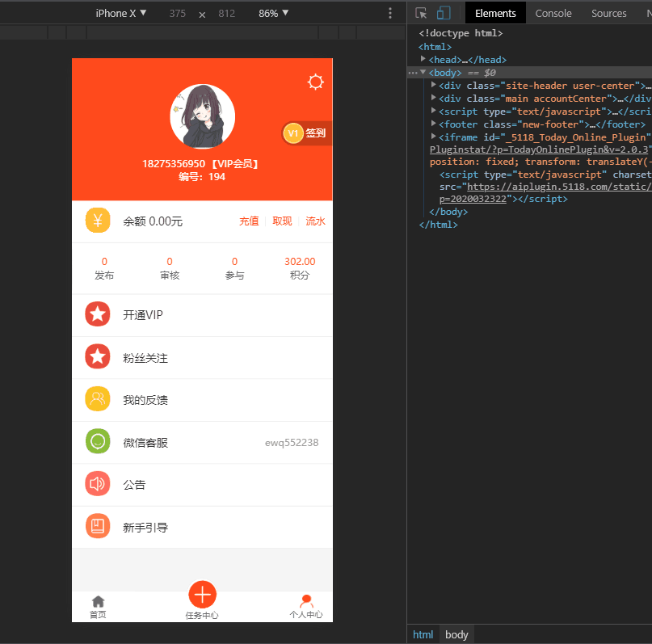This screenshot has height=644, width=652.
Task: Click the html breadcrumb
Action: tap(423, 634)
